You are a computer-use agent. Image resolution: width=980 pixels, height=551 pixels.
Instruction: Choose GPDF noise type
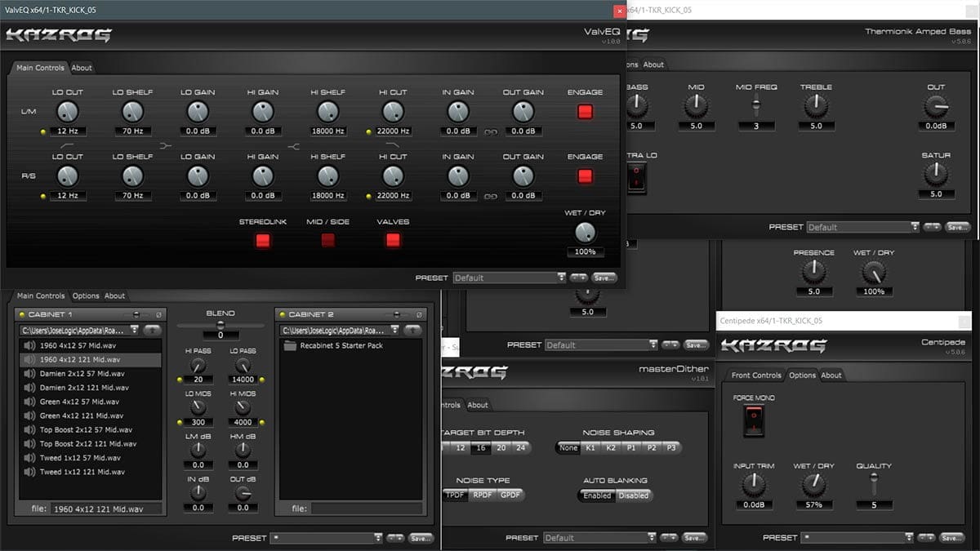(x=510, y=495)
